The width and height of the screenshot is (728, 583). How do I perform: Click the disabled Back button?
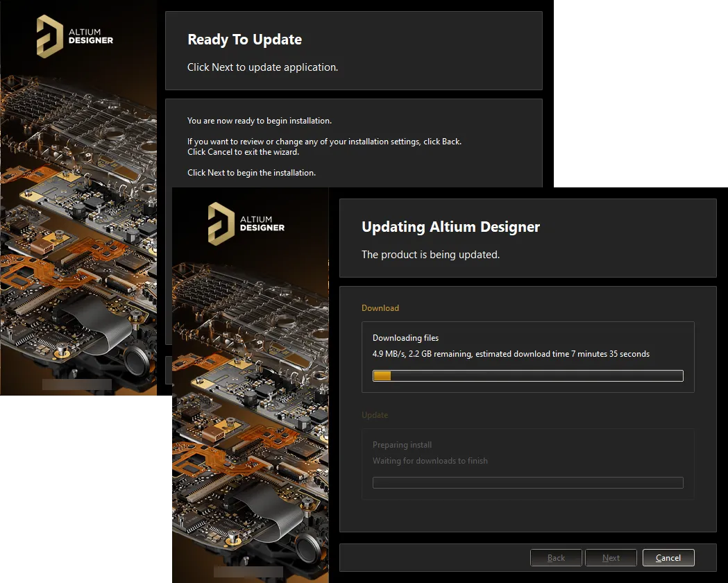pyautogui.click(x=556, y=557)
